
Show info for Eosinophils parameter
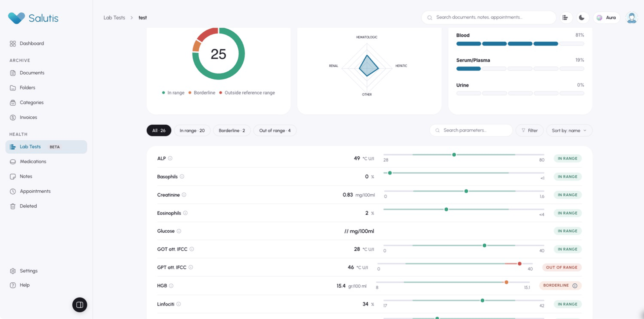click(x=185, y=213)
